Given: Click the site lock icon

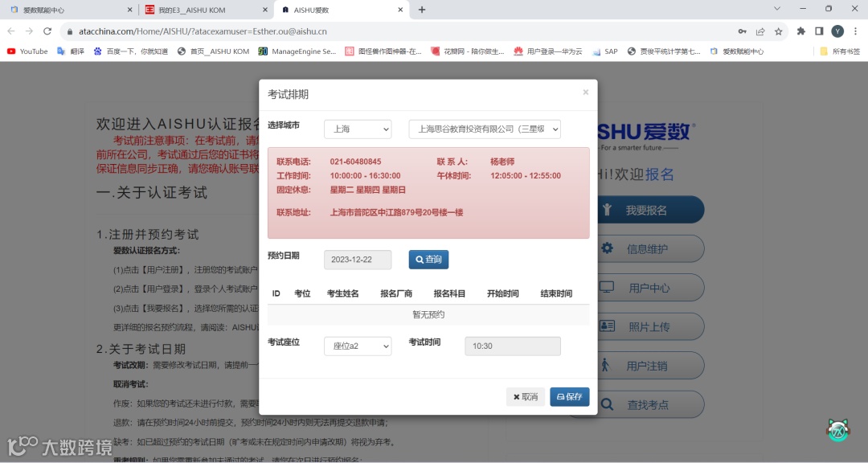Looking at the screenshot, I should click(70, 31).
